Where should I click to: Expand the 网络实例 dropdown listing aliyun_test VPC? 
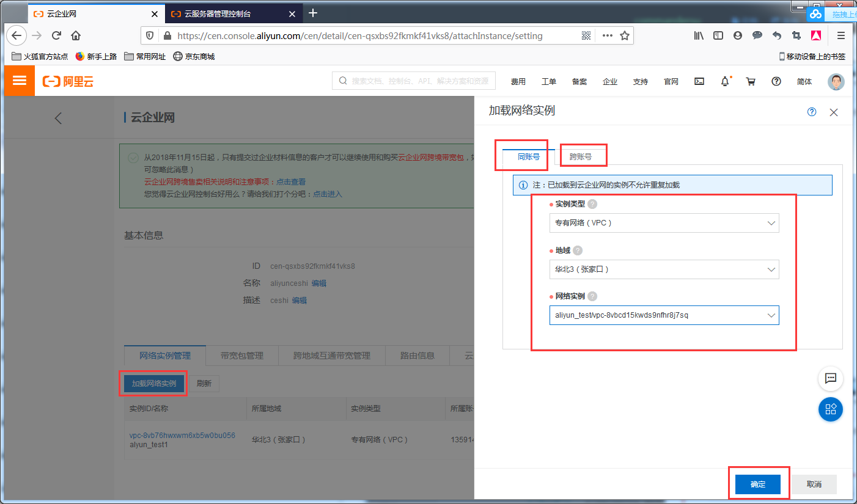664,315
